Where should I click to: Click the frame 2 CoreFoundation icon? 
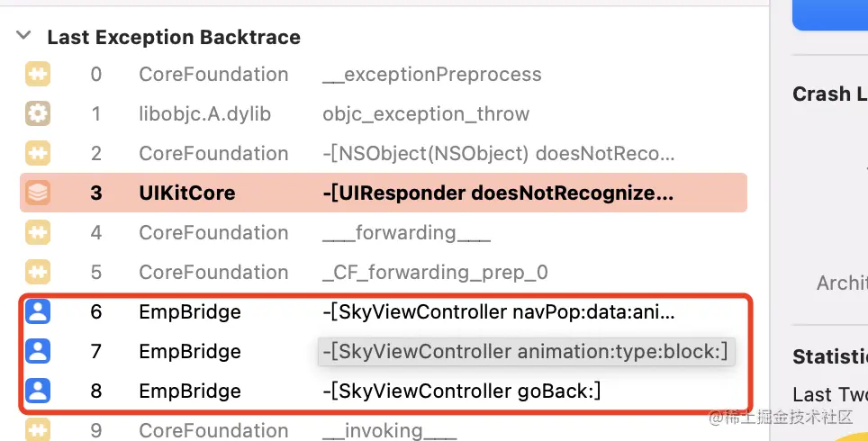[x=38, y=154]
